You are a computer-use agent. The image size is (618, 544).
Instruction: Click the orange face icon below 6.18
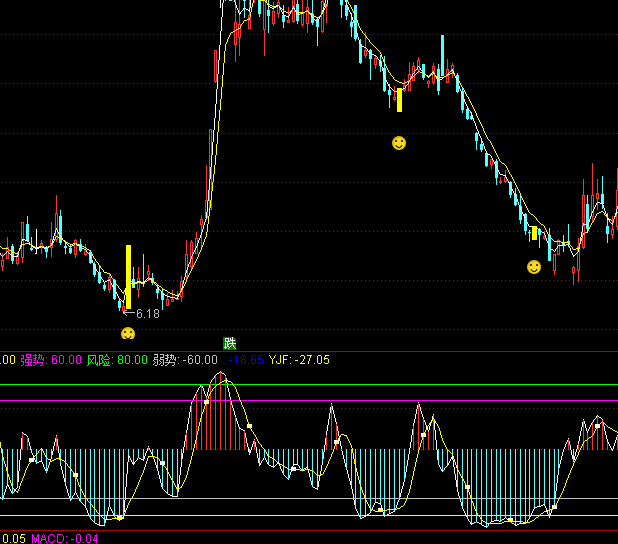point(128,333)
